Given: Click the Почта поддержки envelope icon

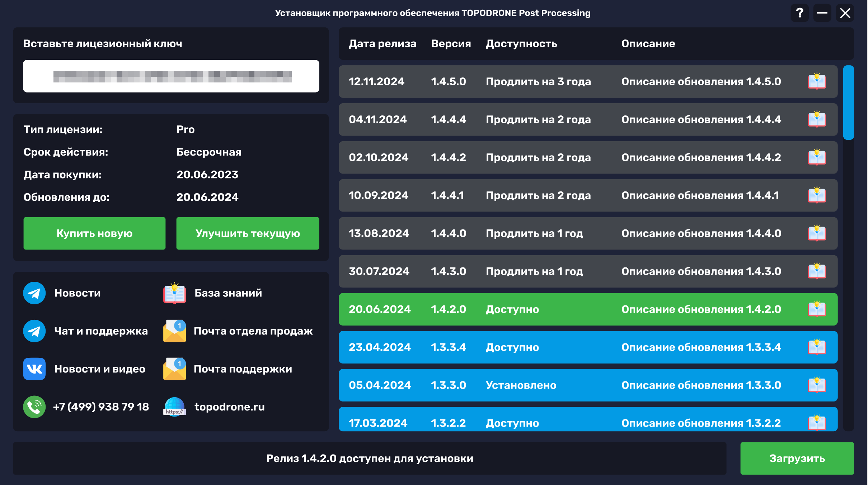Looking at the screenshot, I should click(x=174, y=369).
